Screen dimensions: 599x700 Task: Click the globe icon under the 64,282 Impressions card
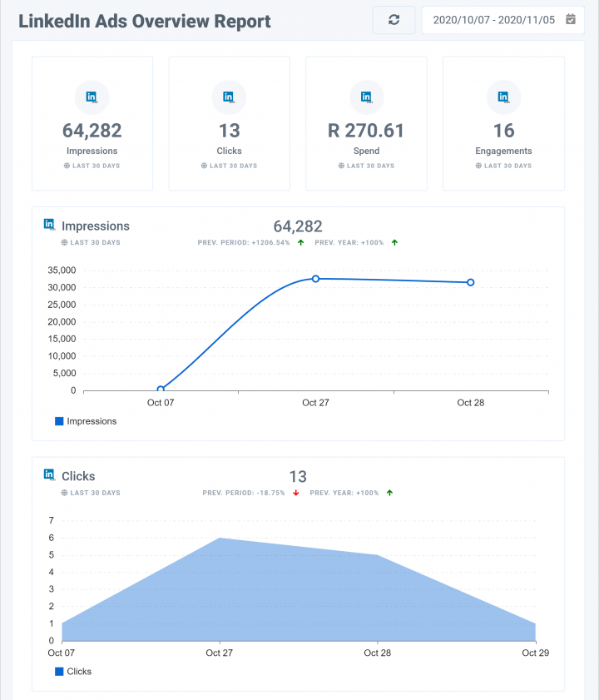67,166
